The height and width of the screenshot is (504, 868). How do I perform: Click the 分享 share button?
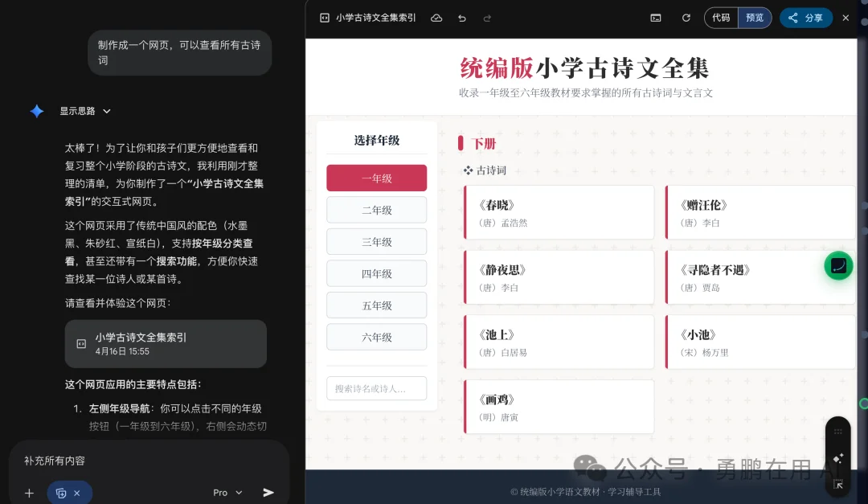point(805,17)
